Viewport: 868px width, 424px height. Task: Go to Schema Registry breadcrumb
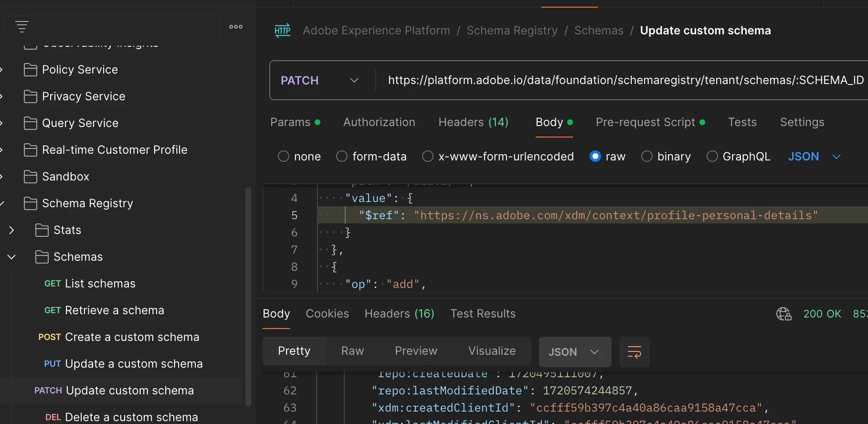(x=512, y=31)
